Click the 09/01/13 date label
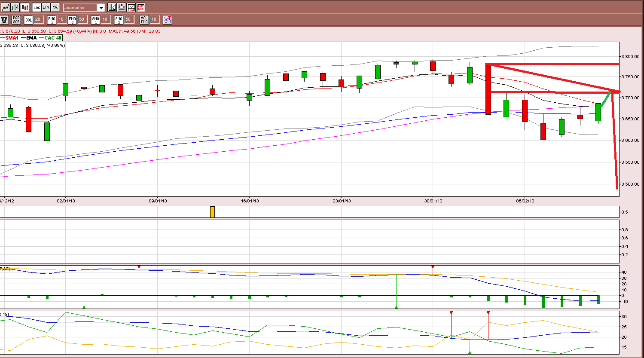 coord(158,201)
